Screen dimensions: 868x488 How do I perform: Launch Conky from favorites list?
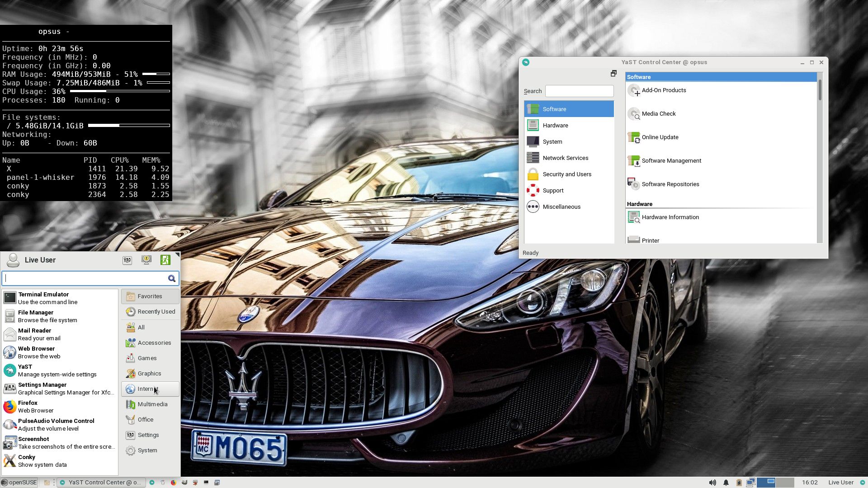(60, 461)
